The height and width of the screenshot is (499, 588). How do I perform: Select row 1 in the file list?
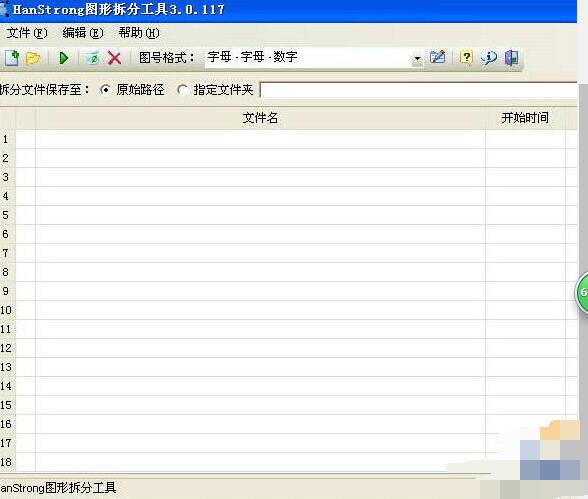(288, 139)
